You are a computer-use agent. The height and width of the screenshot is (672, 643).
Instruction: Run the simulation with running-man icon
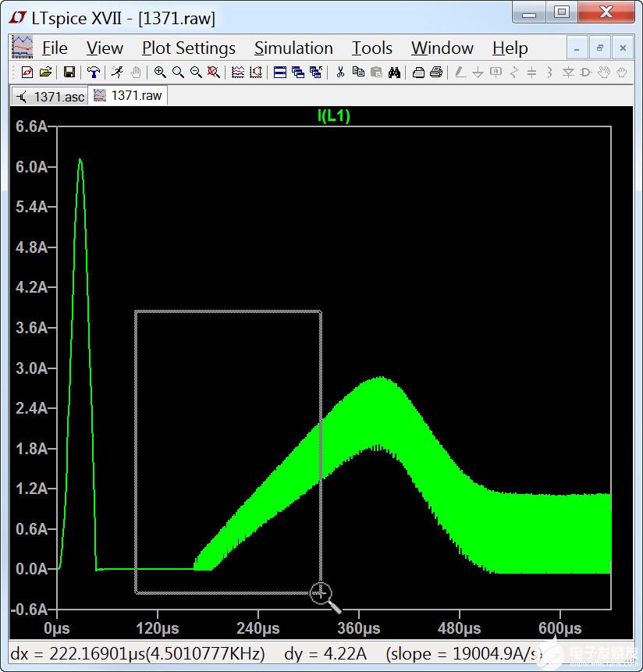(x=117, y=73)
